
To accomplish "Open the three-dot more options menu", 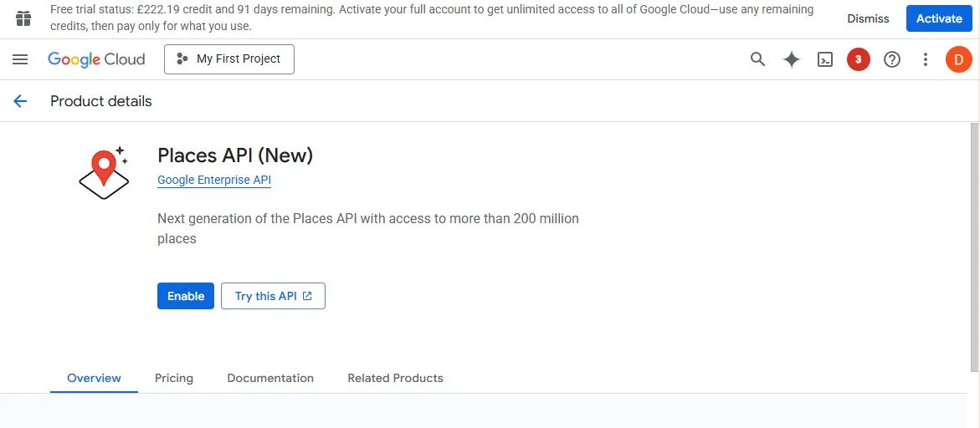I will tap(925, 59).
